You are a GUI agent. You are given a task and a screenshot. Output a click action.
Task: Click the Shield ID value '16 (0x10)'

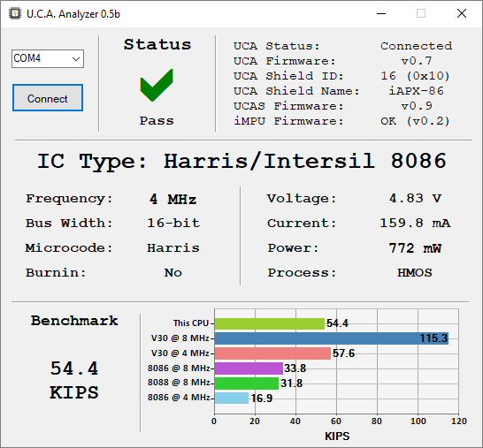(x=415, y=76)
